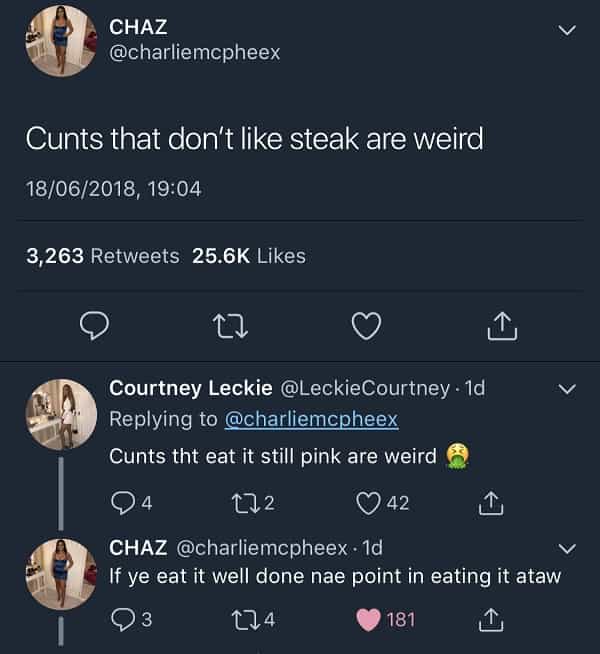Open the @charliemcpheex mention link
The image size is (600, 654).
(x=311, y=420)
